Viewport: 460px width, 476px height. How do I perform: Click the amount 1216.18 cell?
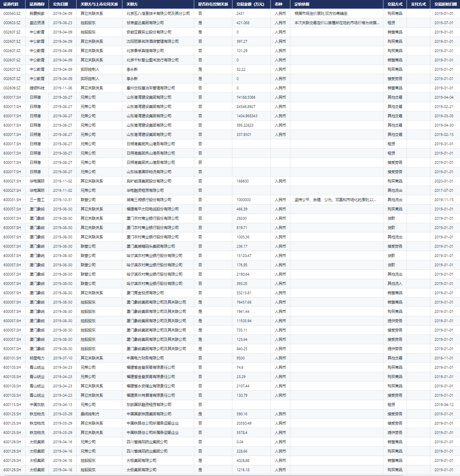click(x=243, y=470)
